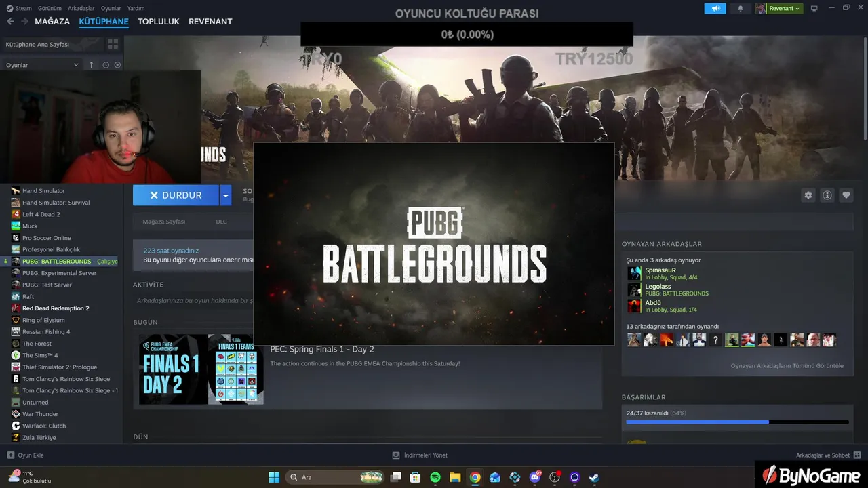Open the TOPLULUK tab

pos(159,22)
